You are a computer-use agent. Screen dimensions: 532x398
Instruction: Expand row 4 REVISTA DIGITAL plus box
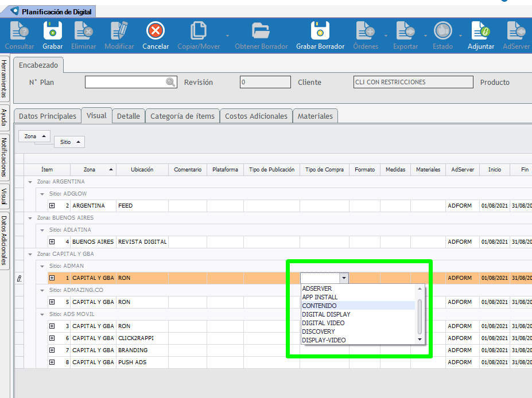click(x=52, y=242)
